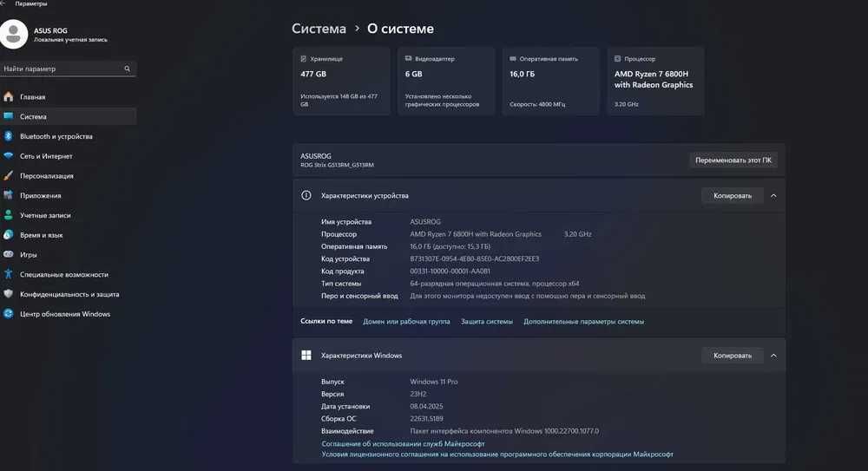Open the Специальные возможности accessibility icon
This screenshot has width=868, height=471.
coord(9,274)
